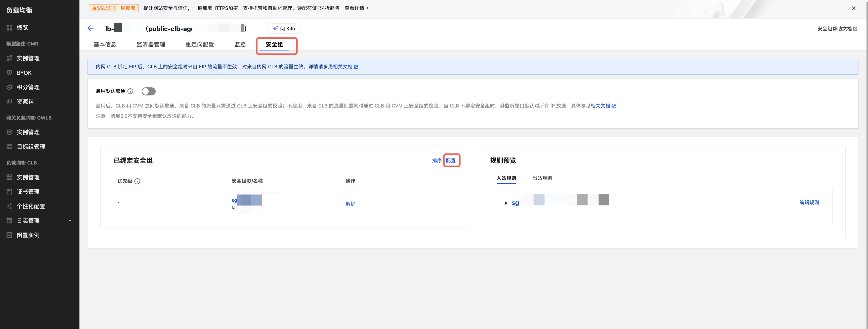This screenshot has height=329, width=868.
Task: Switch to the 出站规则 tab
Action: pyautogui.click(x=542, y=178)
